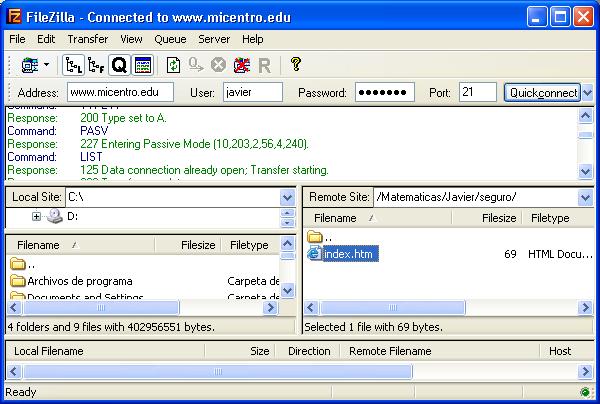
Task: Open the Transfer menu
Action: pos(87,39)
